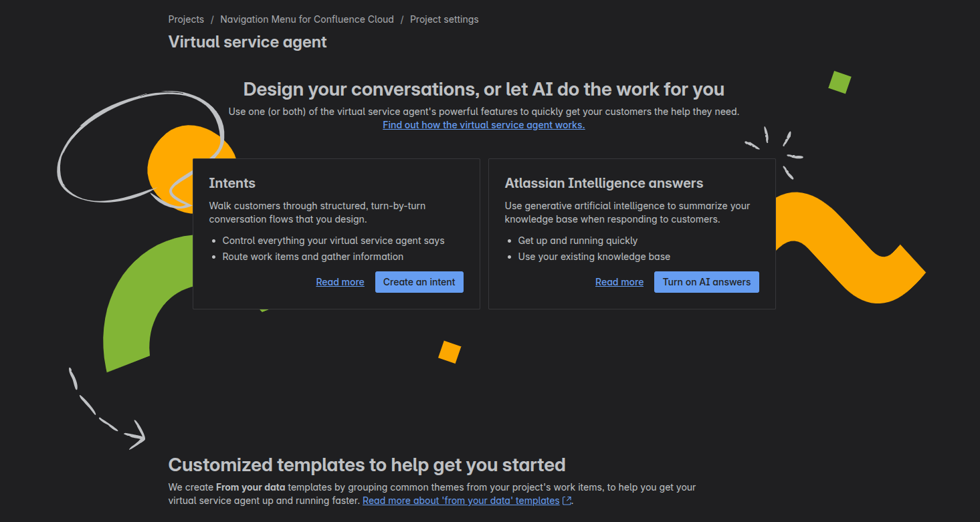Open 'Find out how the virtual service agent works' link
This screenshot has height=522, width=980.
point(484,125)
